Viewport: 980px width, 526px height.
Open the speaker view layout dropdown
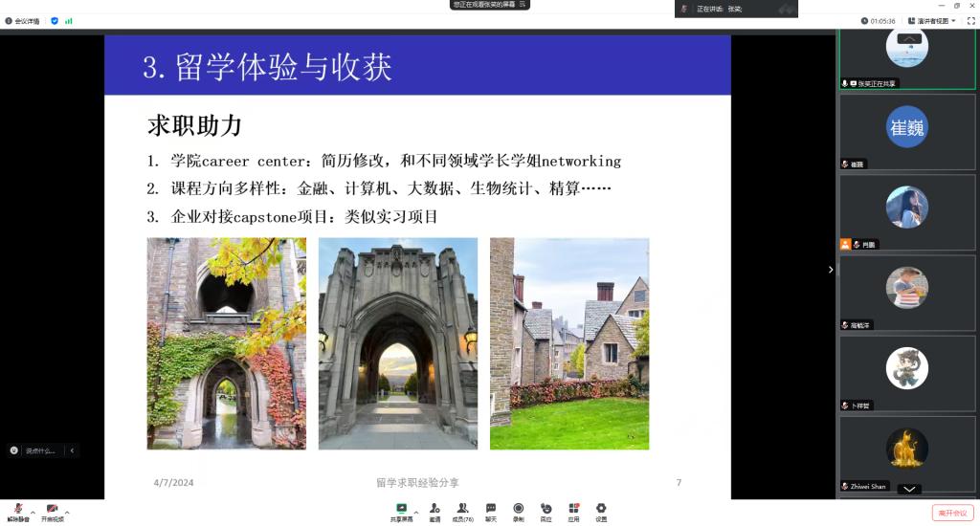[932, 20]
